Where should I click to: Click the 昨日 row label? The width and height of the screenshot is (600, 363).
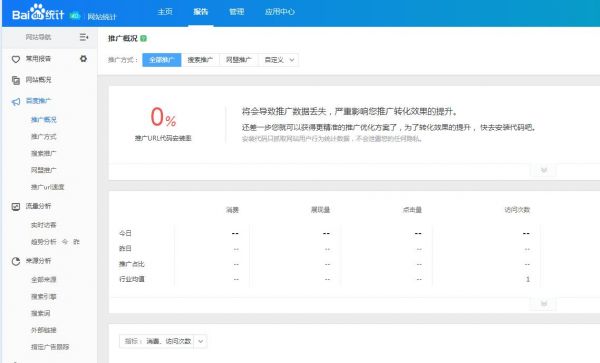(125, 248)
